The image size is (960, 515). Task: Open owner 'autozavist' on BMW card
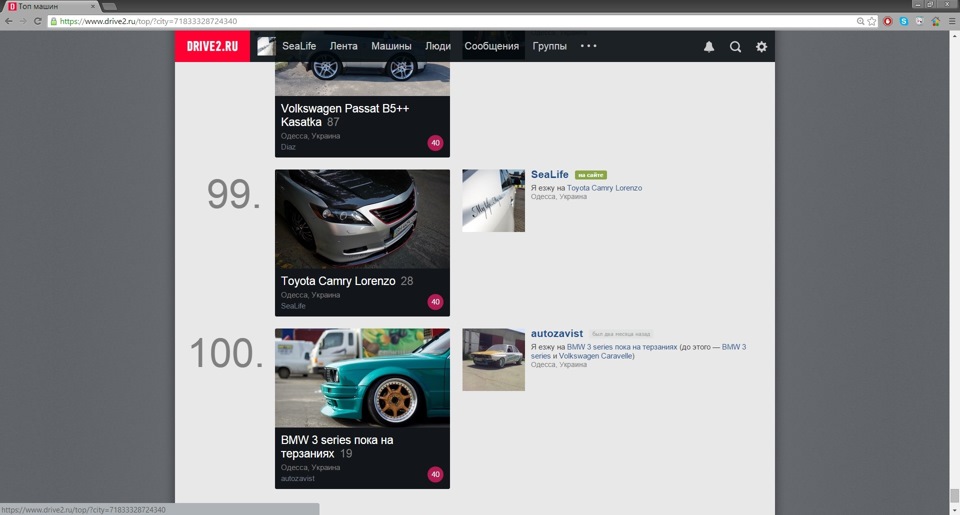(x=298, y=478)
